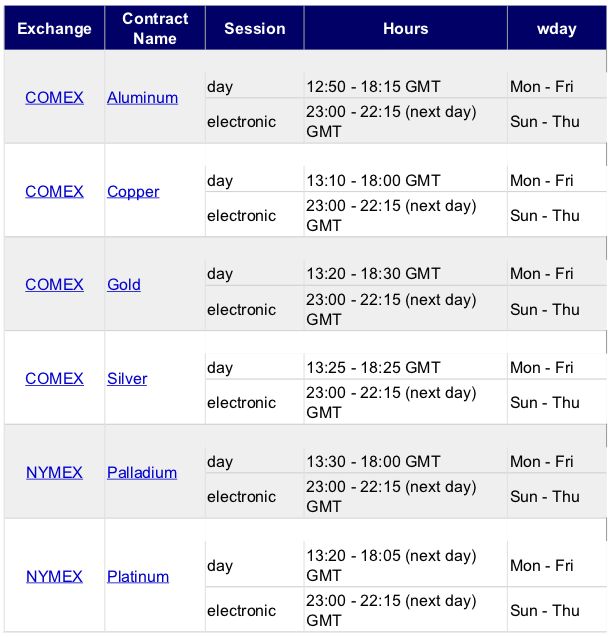The width and height of the screenshot is (612, 637).
Task: Open the Copper contract link
Action: tap(133, 191)
